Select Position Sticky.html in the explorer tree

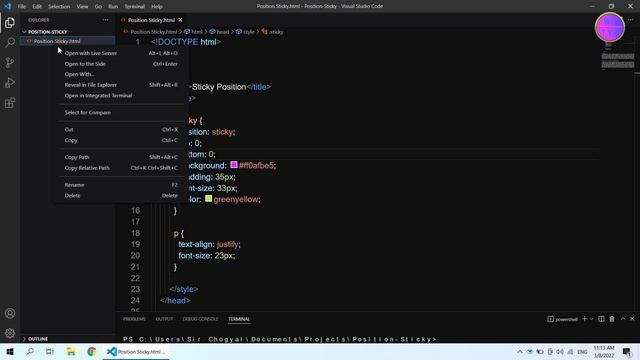[68, 41]
